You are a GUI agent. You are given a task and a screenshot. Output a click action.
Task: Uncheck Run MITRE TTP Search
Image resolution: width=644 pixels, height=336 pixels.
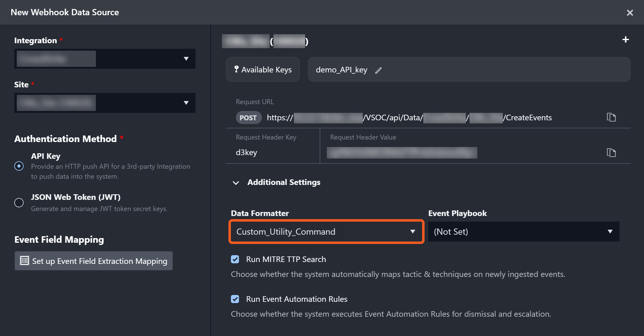click(235, 259)
